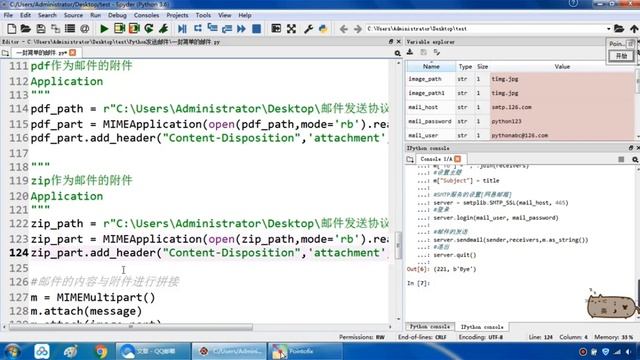Sort variables by the Value column header
This screenshot has height=360, width=640.
tap(562, 67)
